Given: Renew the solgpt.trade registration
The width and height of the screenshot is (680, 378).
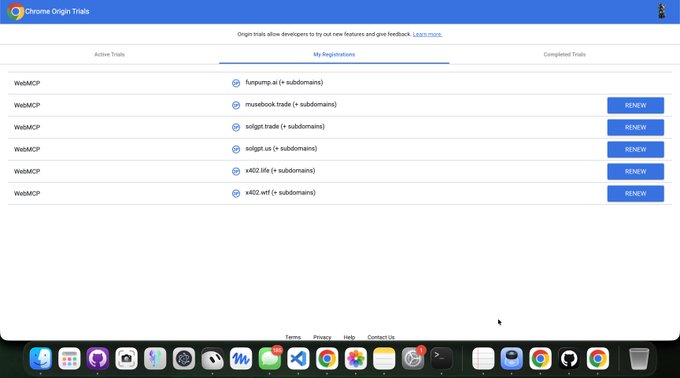Looking at the screenshot, I should point(635,127).
